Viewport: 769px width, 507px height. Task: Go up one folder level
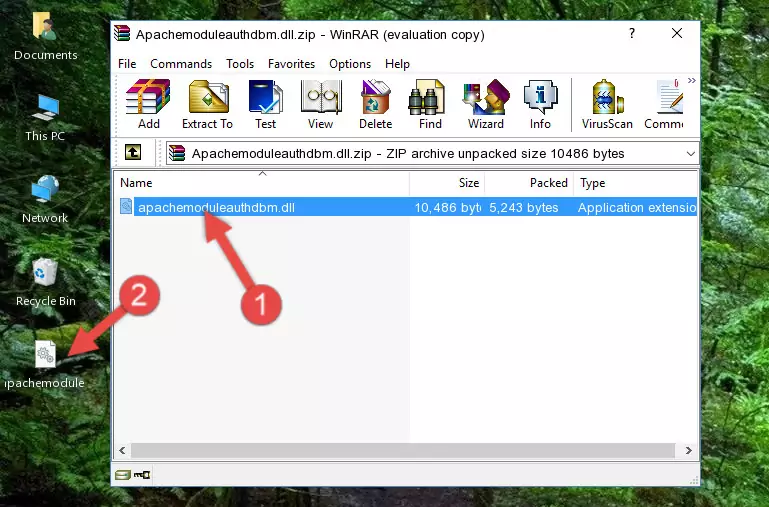(x=133, y=152)
